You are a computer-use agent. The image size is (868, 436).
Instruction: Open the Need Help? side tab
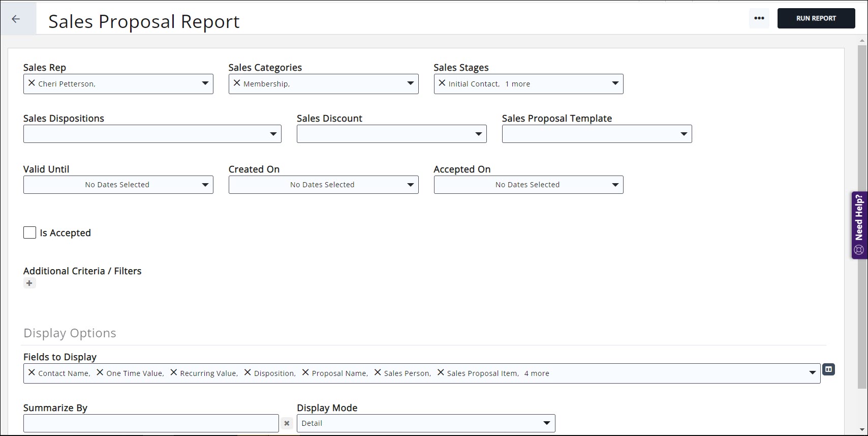pos(859,225)
